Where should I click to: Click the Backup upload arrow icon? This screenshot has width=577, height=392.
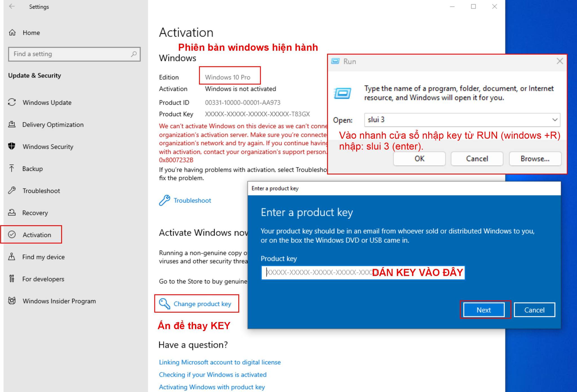coord(12,168)
